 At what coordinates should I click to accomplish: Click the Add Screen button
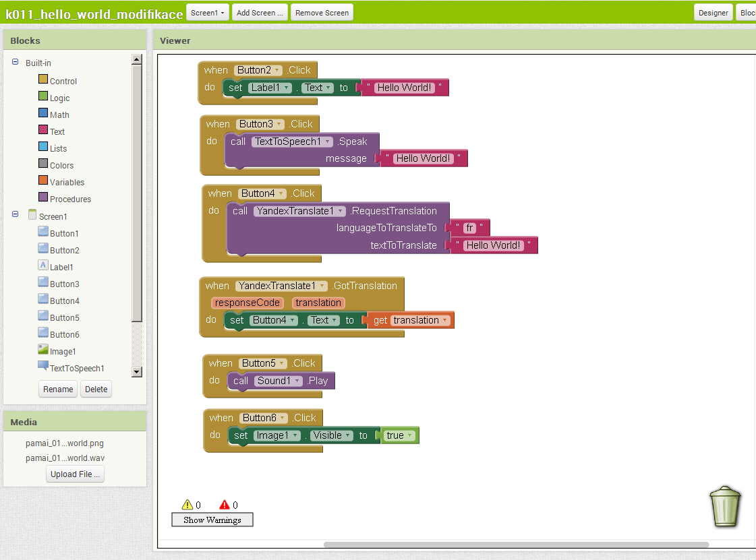click(260, 13)
